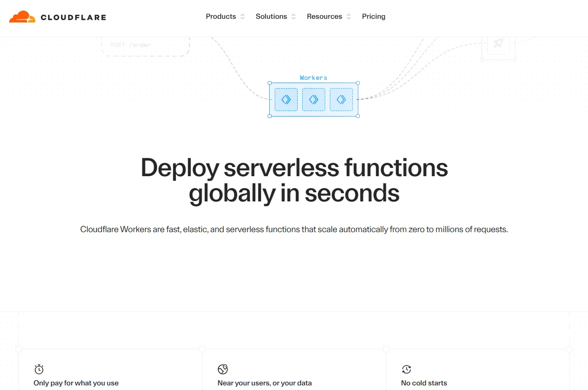Click the third Workers diagram icon
588x390 pixels.
click(x=341, y=100)
